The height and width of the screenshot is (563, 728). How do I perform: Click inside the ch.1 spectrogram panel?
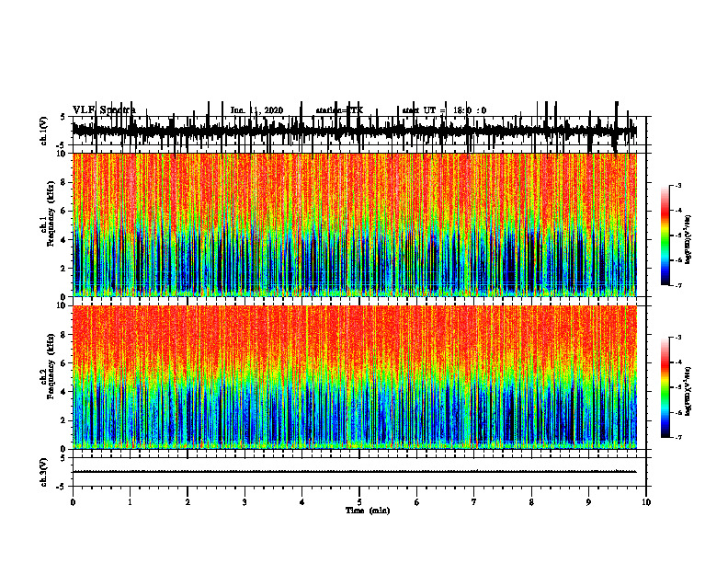click(355, 224)
